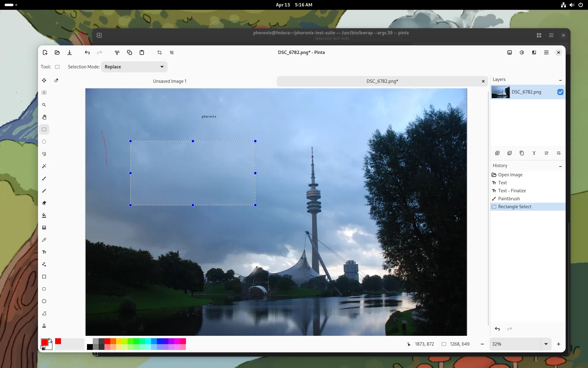Select Paintbrush entry in History
The width and height of the screenshot is (588, 368).
coord(509,199)
